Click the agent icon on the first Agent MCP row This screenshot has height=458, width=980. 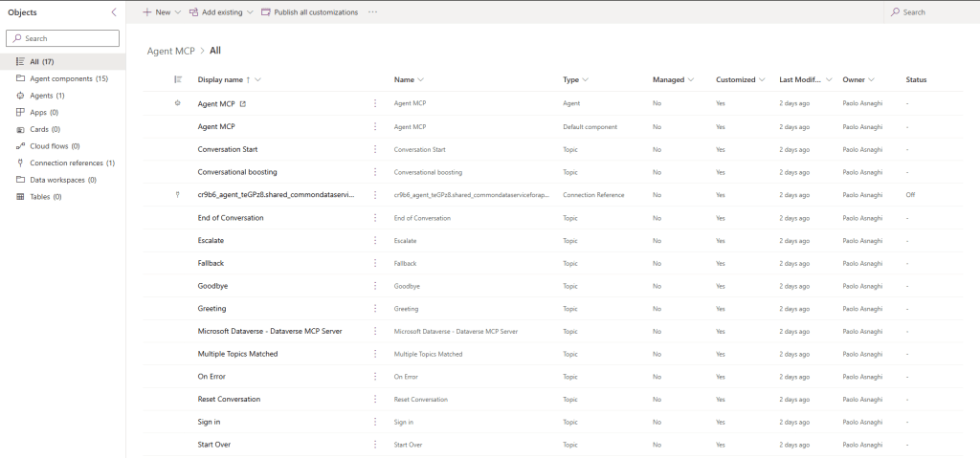pos(177,103)
